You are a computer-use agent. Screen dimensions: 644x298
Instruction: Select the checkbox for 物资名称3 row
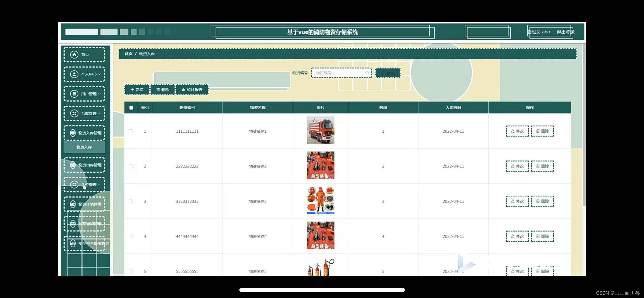click(131, 201)
